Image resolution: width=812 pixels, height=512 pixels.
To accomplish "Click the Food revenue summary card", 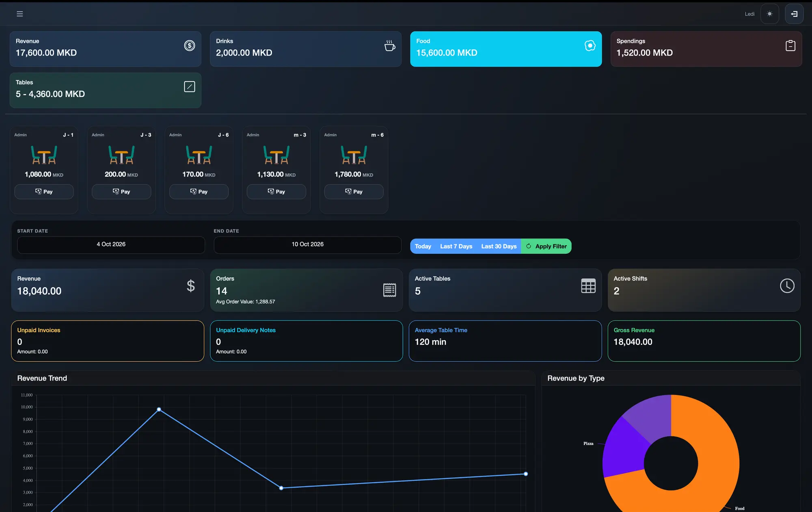I will click(506, 49).
